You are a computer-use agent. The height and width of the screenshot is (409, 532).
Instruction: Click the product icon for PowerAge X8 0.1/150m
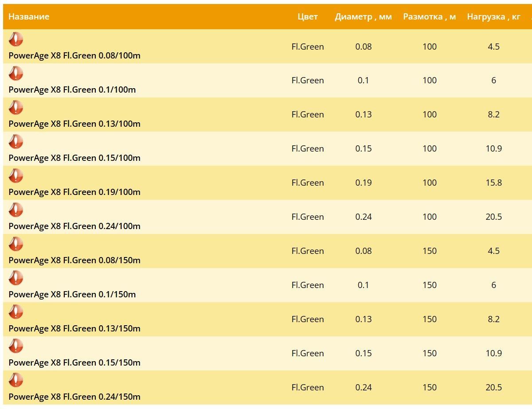click(16, 278)
